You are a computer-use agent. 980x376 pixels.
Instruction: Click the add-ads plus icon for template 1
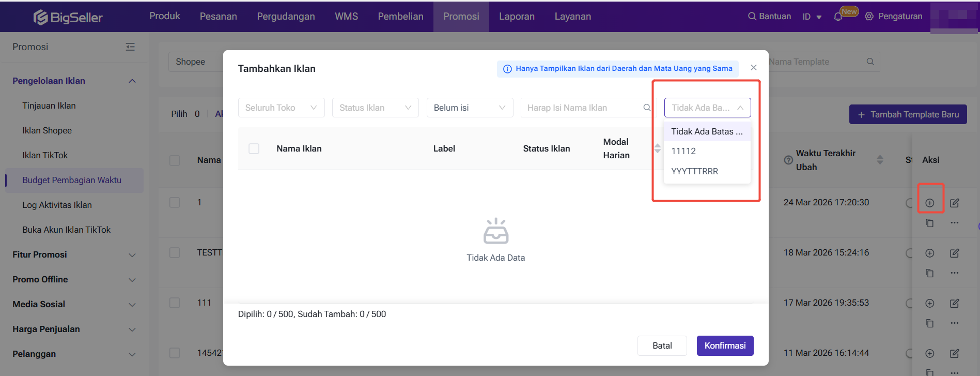(x=929, y=203)
